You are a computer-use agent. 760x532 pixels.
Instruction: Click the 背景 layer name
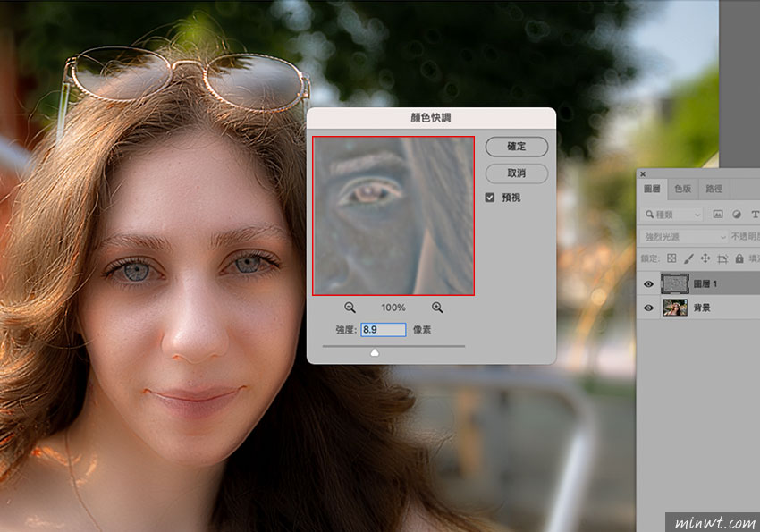click(x=701, y=308)
